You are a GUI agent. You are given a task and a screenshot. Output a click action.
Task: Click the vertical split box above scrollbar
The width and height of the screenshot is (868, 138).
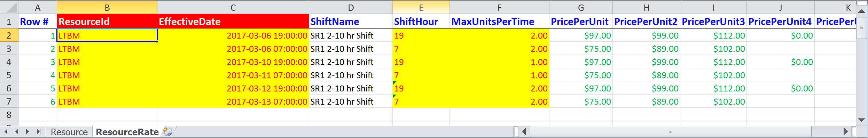[862, 3]
